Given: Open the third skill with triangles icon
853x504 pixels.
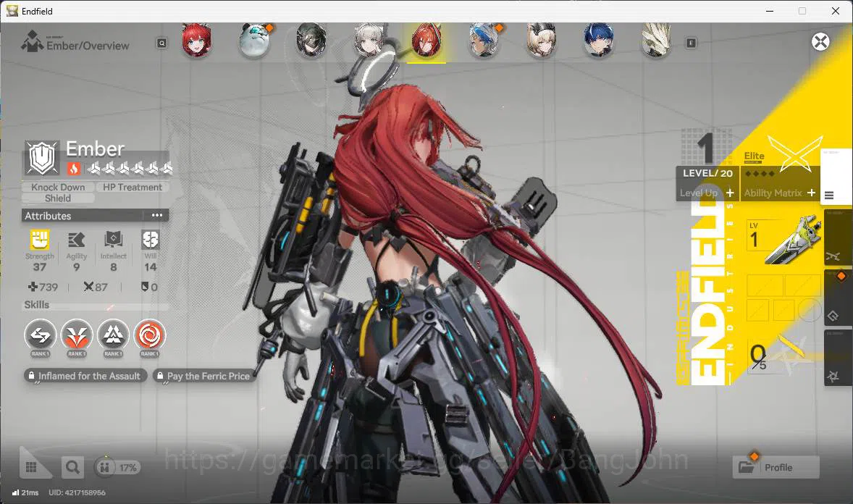Looking at the screenshot, I should pyautogui.click(x=113, y=335).
